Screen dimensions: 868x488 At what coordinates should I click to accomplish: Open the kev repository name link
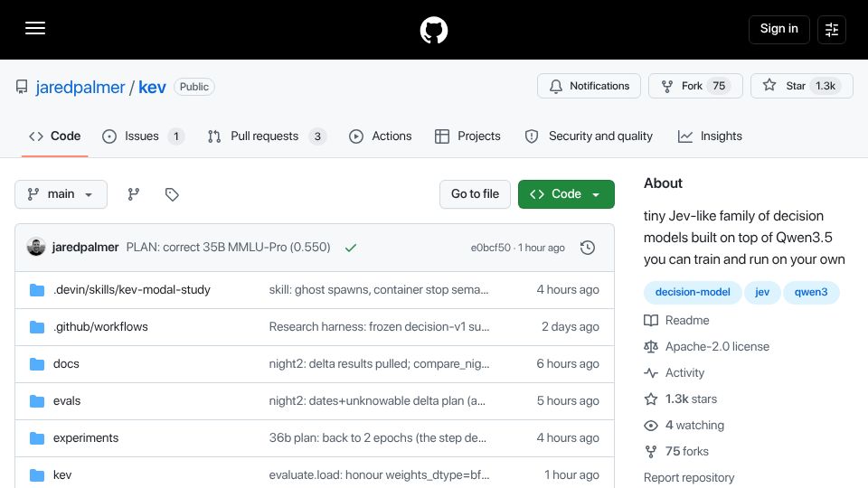click(x=152, y=87)
